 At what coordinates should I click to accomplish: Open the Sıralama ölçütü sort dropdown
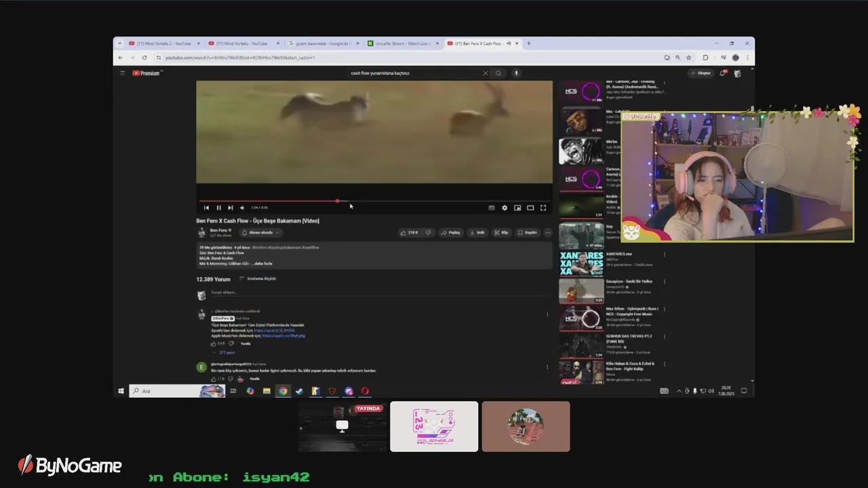click(258, 279)
